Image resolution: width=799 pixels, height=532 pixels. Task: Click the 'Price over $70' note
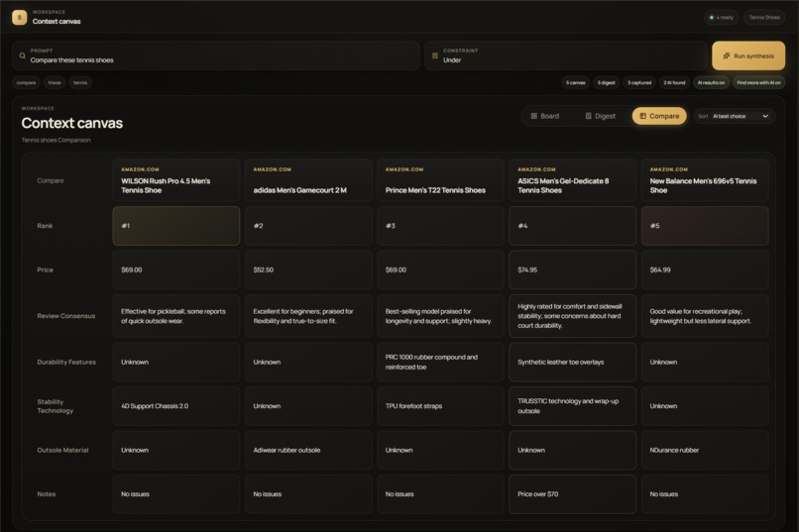(572, 493)
